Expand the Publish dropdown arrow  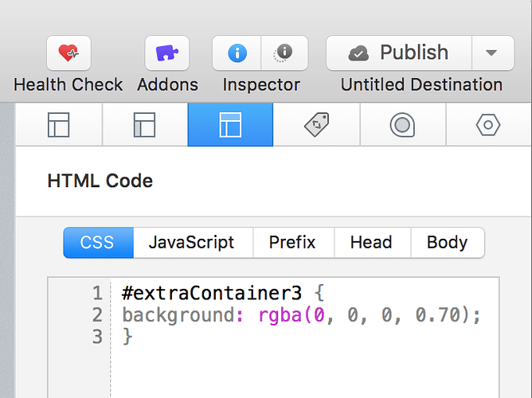tap(491, 53)
